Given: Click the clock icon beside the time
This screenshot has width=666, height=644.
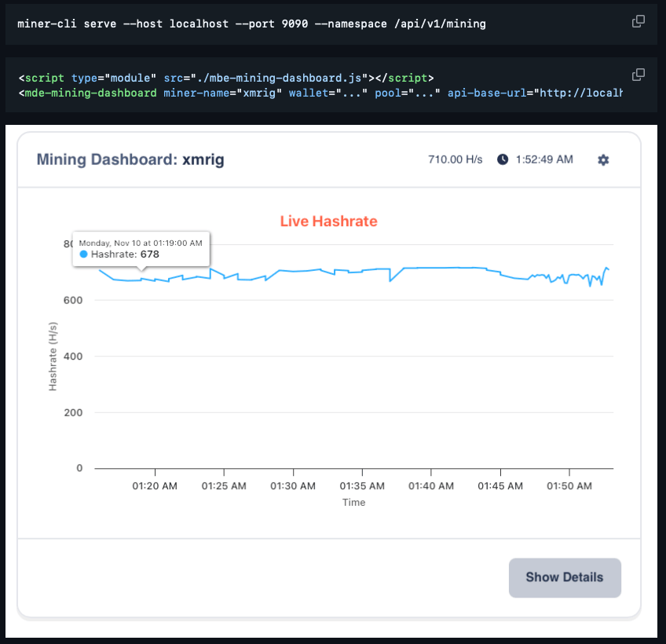Looking at the screenshot, I should [x=503, y=159].
